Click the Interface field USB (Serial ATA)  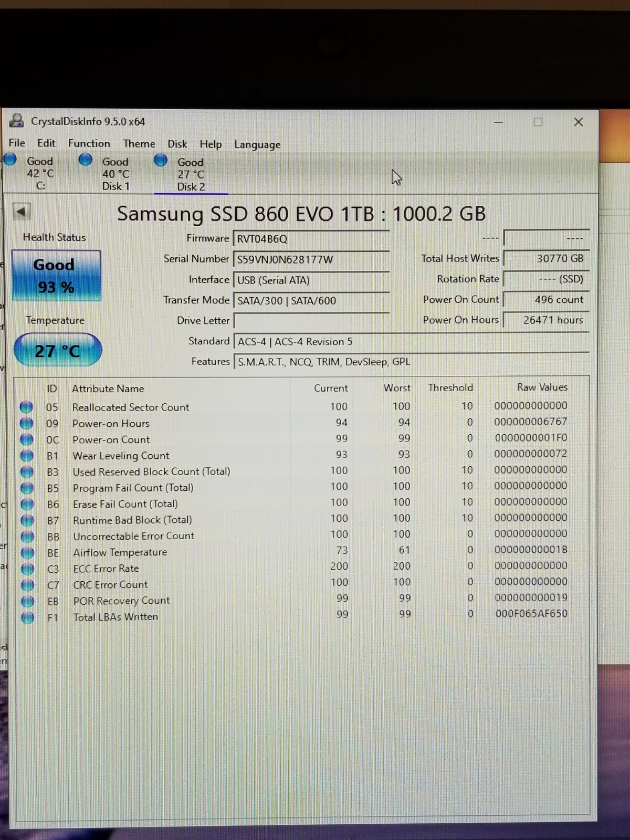click(x=311, y=280)
